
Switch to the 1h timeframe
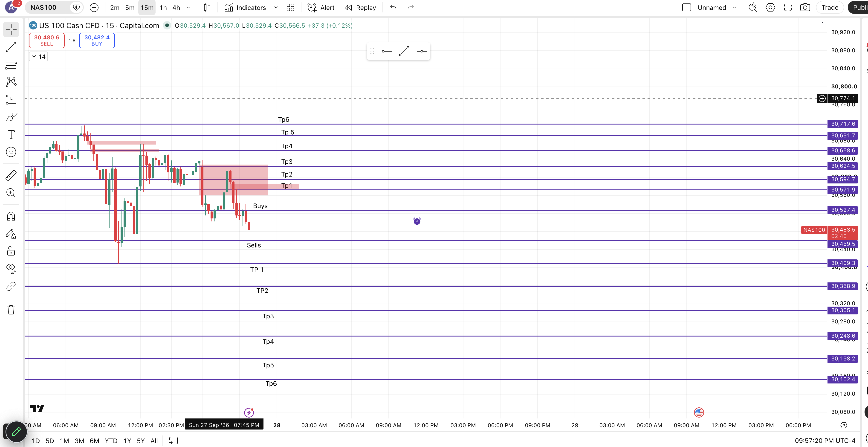coord(163,7)
